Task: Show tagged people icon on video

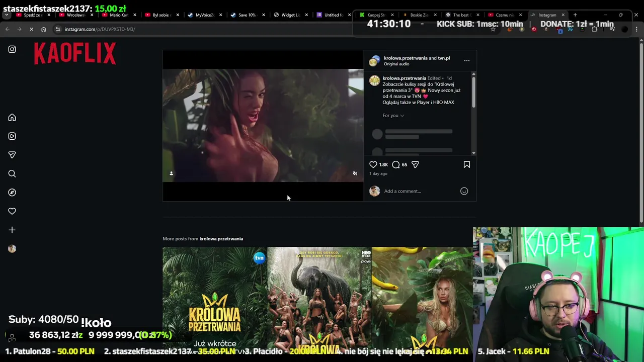Action: click(x=171, y=173)
